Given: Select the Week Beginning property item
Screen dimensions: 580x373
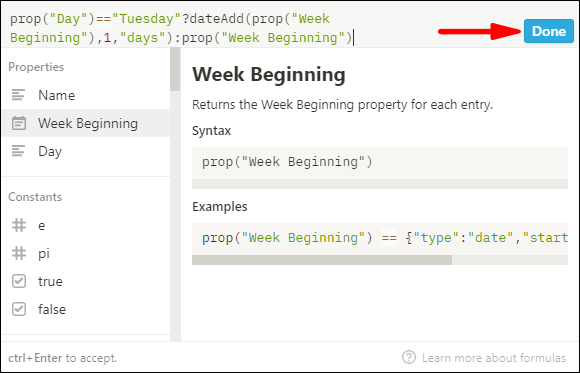Looking at the screenshot, I should (x=86, y=123).
